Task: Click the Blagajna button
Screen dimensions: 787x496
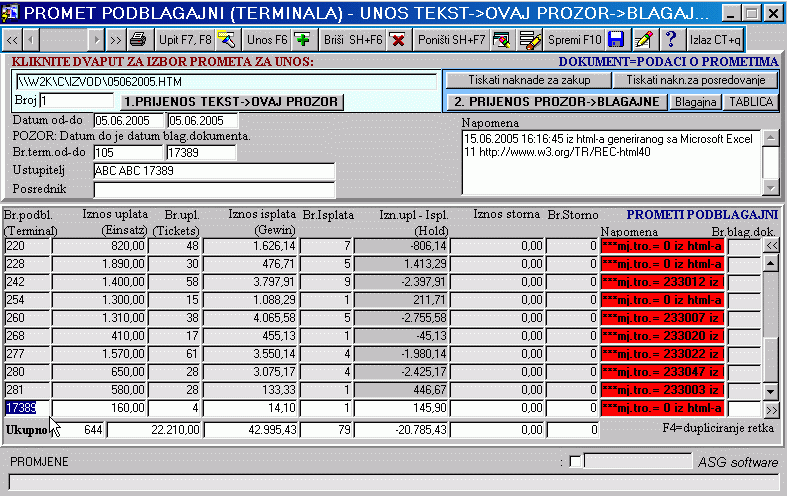Action: [x=695, y=102]
